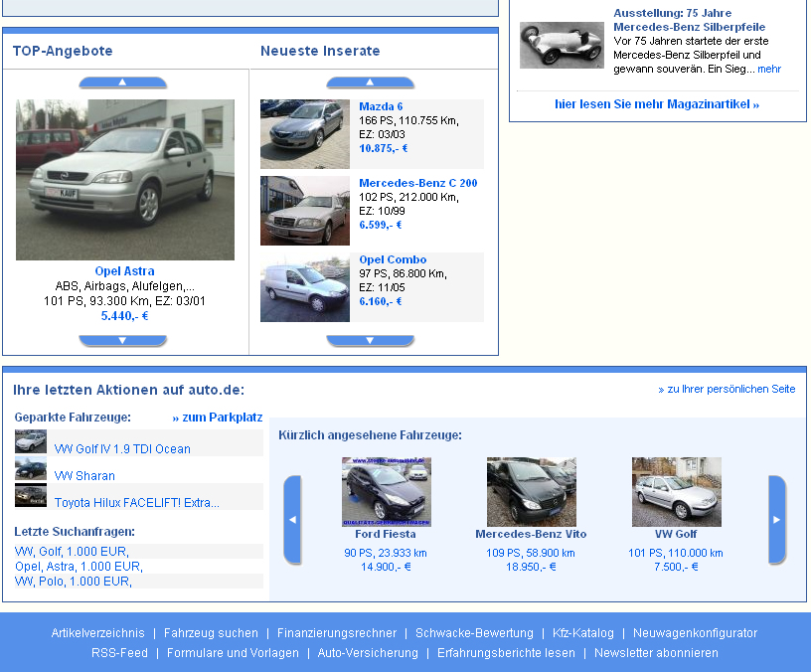811x672 pixels.
Task: Click the down arrow below Neueste Inserate
Action: pos(371,340)
